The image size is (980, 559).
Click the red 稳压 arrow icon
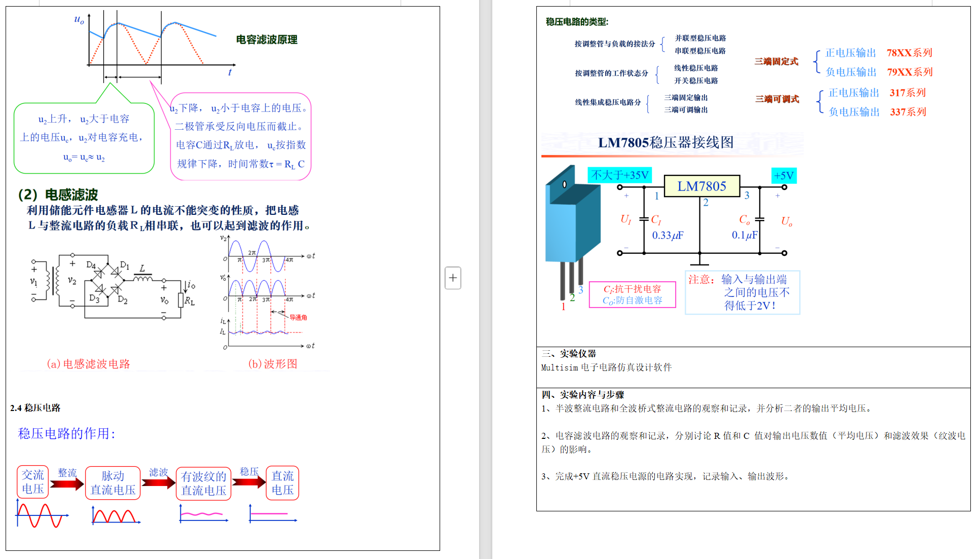click(248, 481)
